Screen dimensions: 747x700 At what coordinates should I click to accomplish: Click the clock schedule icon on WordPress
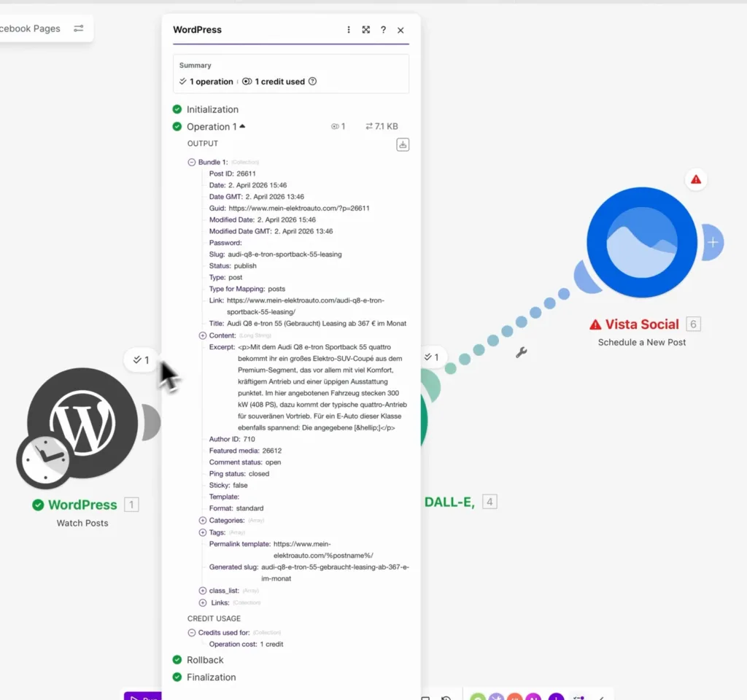coord(44,461)
